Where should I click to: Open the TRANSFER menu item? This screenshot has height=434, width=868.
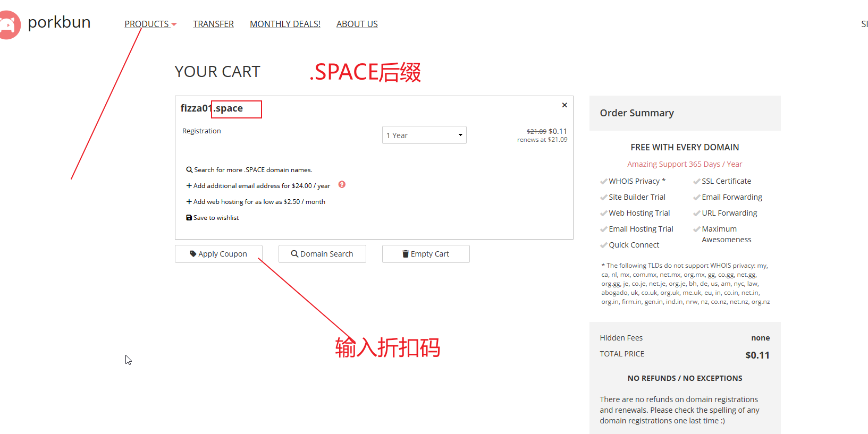(213, 24)
